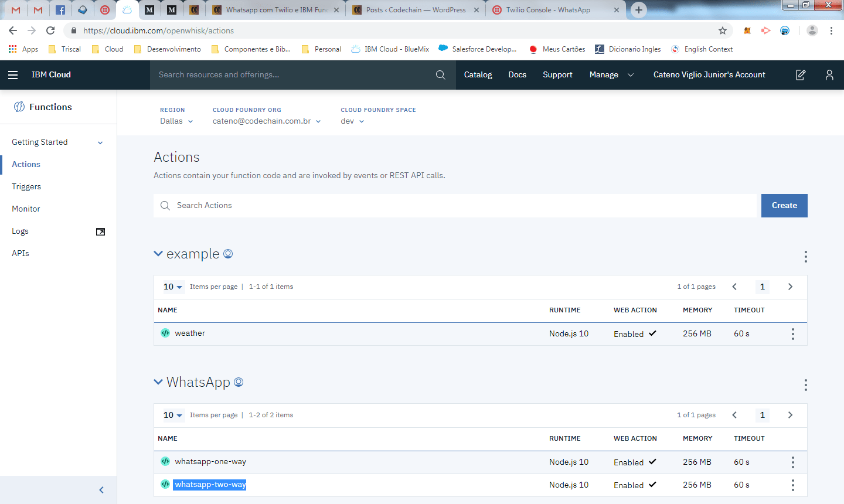Close the Twilio Console tab
The image size is (844, 504).
point(617,10)
